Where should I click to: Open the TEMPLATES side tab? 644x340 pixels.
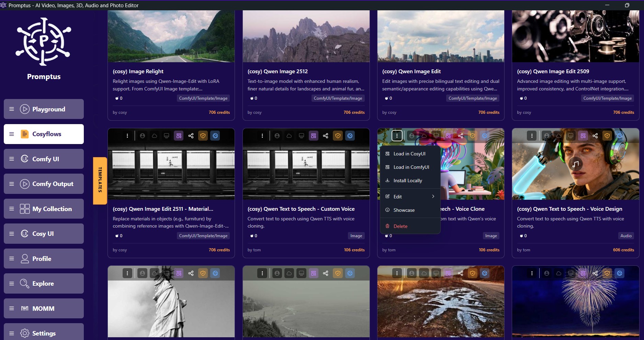(x=100, y=180)
